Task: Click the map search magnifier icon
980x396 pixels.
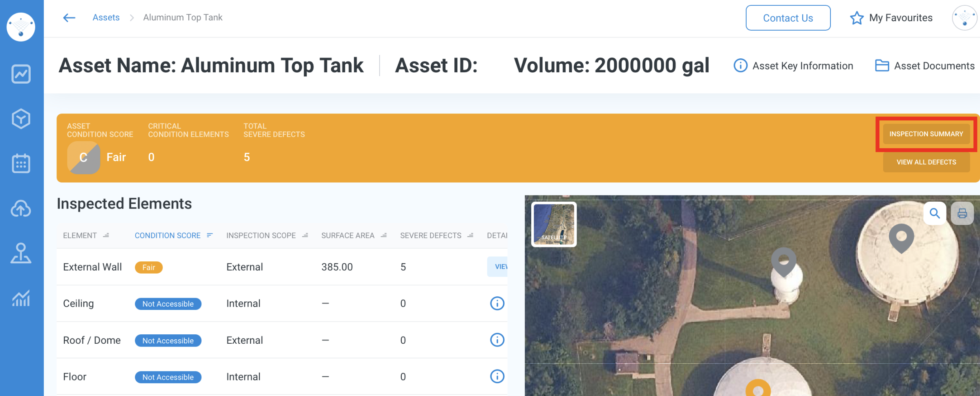Action: [x=935, y=213]
